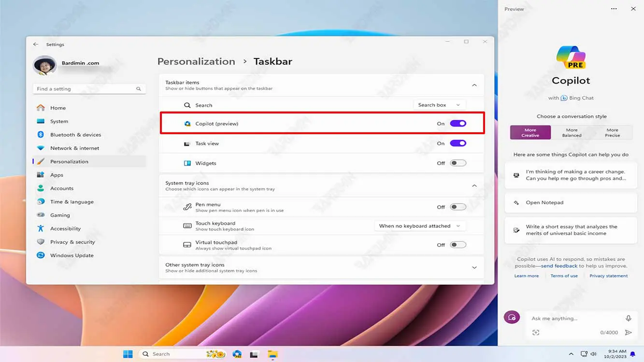Viewport: 644px width, 362px height.
Task: Open the Learn more link
Action: point(526,276)
